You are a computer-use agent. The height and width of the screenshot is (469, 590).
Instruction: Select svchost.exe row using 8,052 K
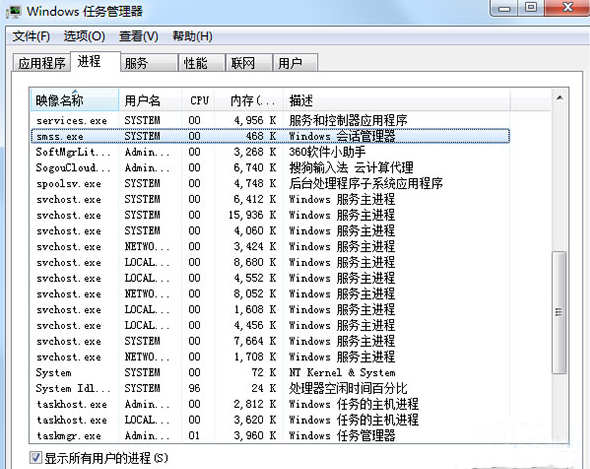pos(270,294)
